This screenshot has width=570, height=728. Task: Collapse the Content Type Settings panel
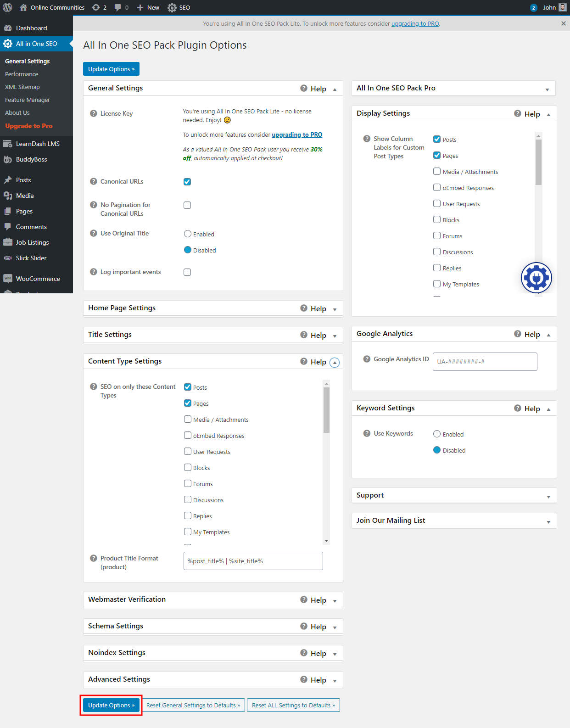[335, 363]
